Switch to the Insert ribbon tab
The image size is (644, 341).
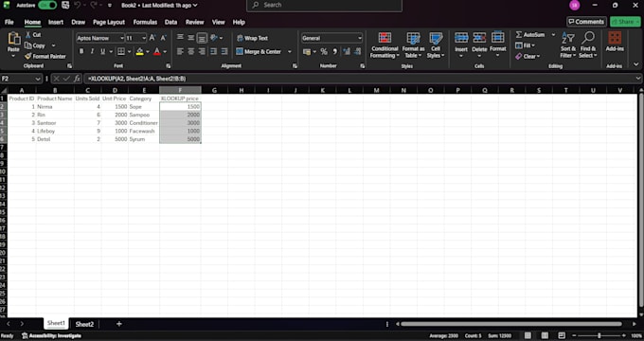[x=56, y=22]
